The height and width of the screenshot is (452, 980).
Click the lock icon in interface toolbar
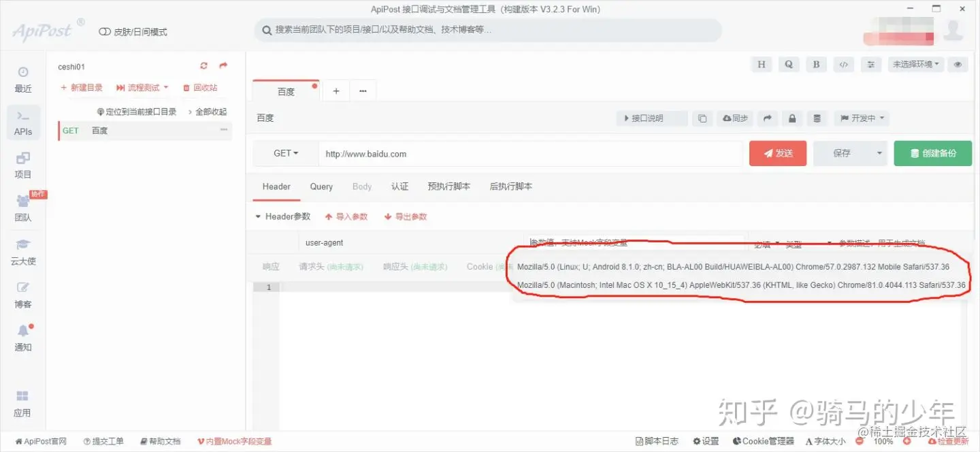[x=792, y=118]
